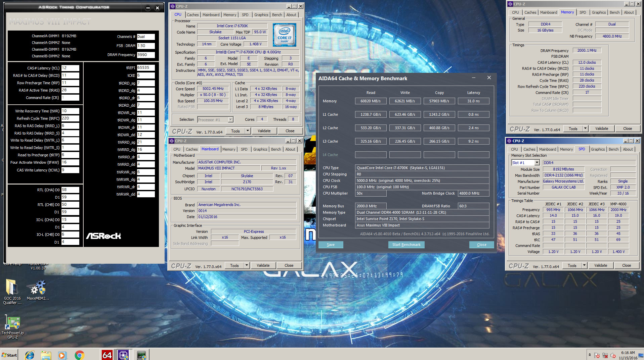Minimize the ASRock Timing Configurator window
This screenshot has width=644, height=360.
click(148, 8)
